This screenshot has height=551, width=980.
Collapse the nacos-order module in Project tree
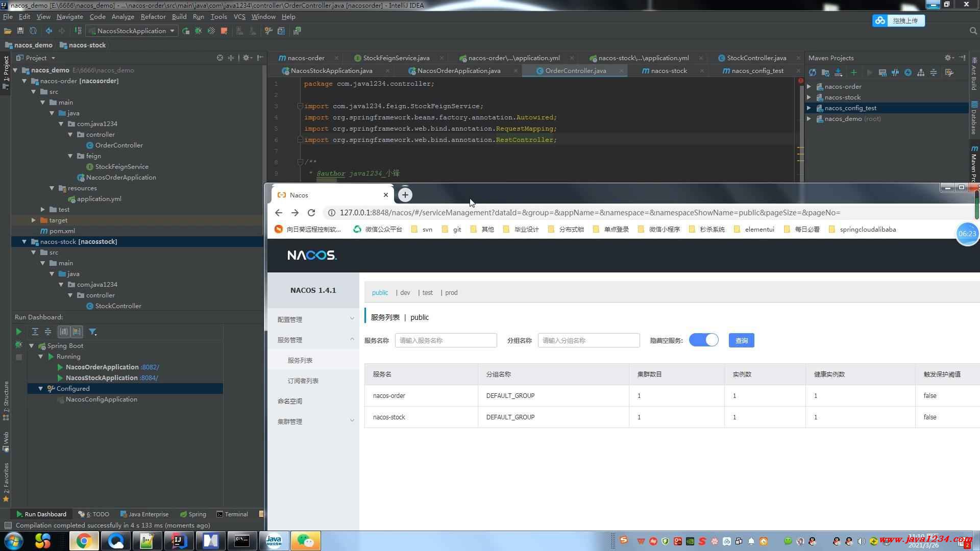pos(24,81)
